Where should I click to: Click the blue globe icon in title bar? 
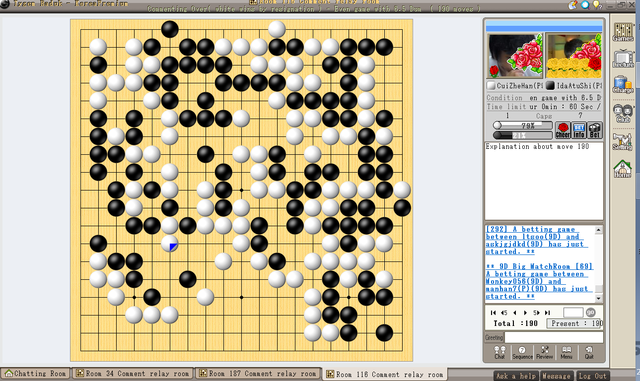[x=585, y=4]
